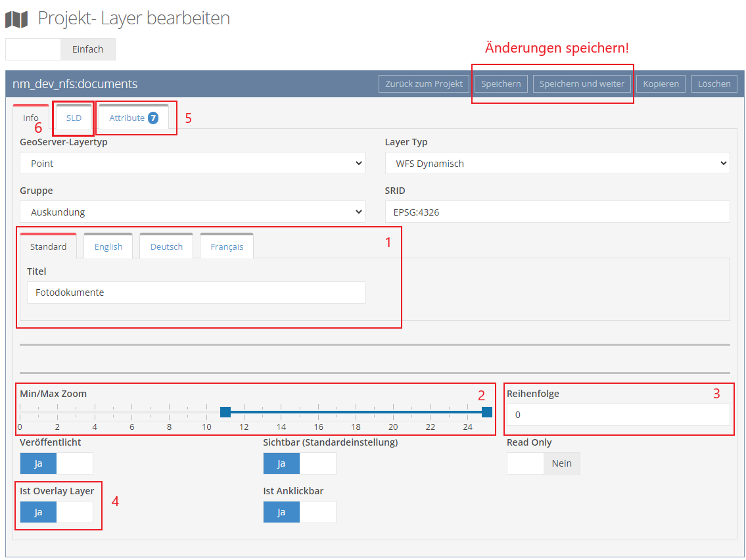Select the English language tab

pyautogui.click(x=108, y=247)
